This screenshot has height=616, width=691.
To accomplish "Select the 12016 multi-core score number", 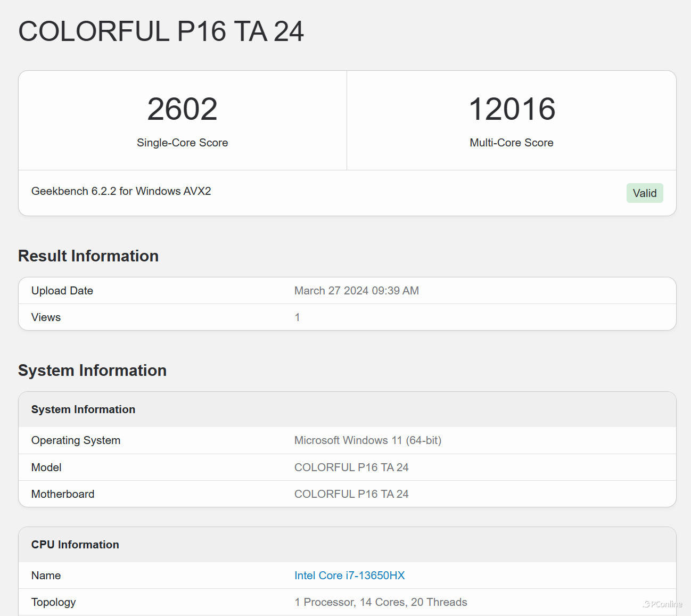I will click(512, 109).
